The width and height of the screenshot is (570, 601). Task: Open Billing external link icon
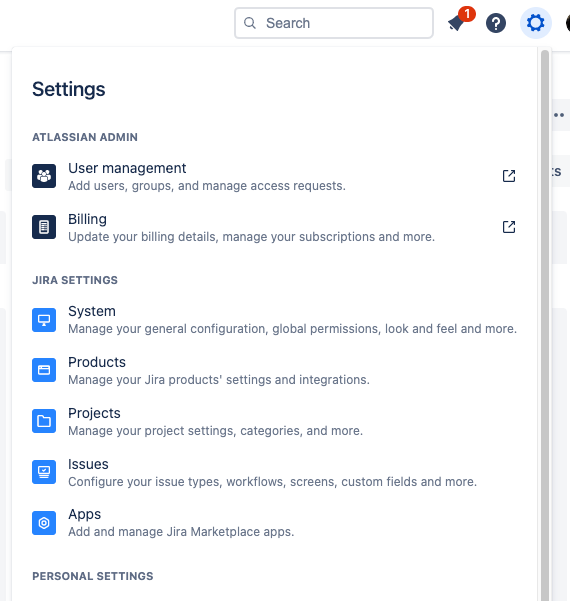[x=509, y=227]
